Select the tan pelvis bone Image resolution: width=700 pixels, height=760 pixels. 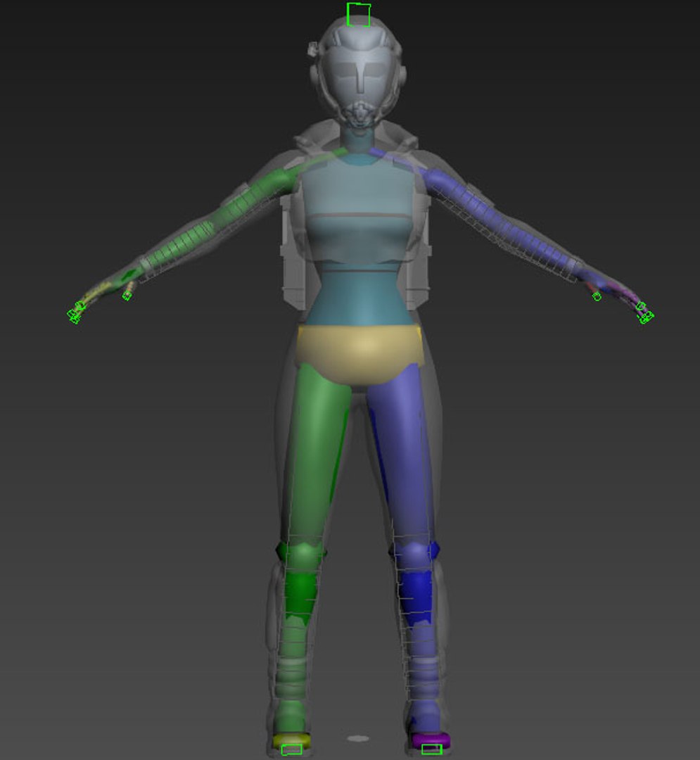359,354
